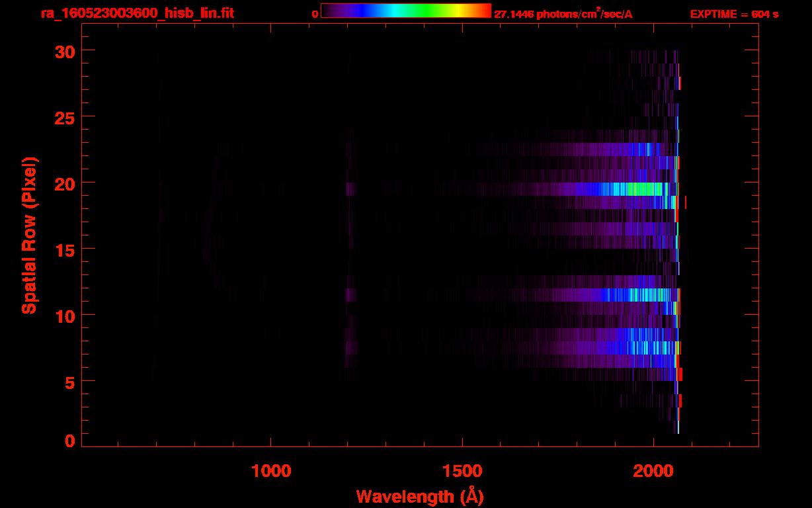Image resolution: width=812 pixels, height=508 pixels.
Task: Click the colorbar minimum value 0
Action: [x=315, y=14]
